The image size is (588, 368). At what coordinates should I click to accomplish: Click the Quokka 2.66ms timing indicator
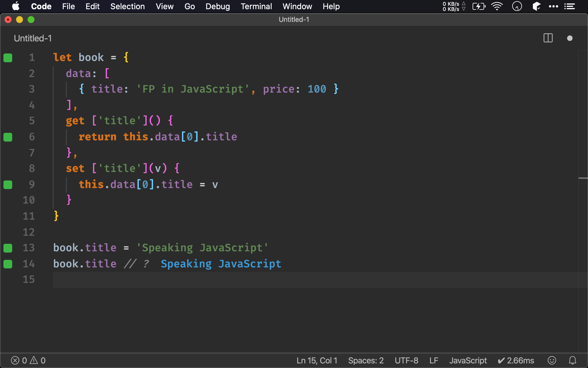pos(516,360)
